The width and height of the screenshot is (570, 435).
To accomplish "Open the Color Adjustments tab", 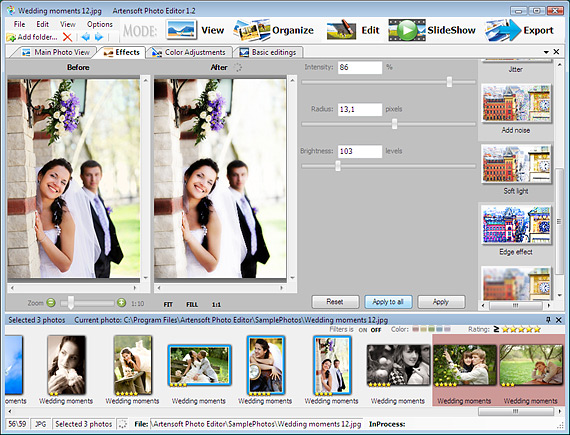I will (x=189, y=52).
